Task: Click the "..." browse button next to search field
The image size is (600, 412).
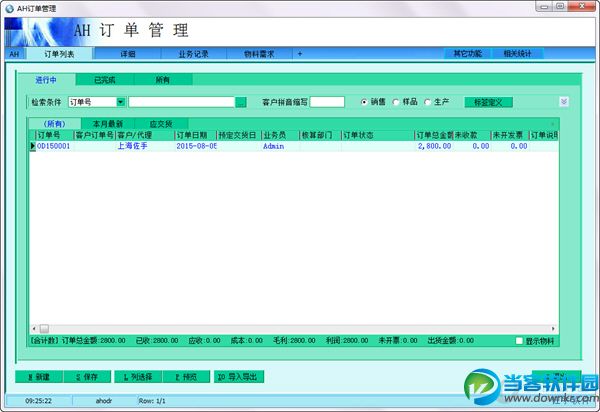Action: click(x=241, y=102)
